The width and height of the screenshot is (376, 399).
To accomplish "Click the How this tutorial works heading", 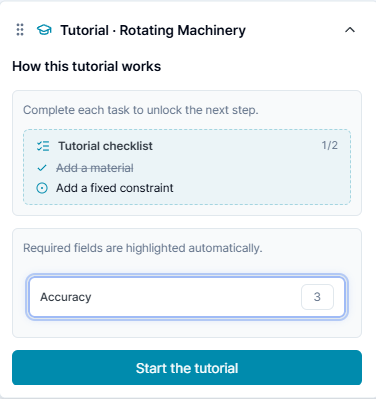I will click(x=87, y=66).
